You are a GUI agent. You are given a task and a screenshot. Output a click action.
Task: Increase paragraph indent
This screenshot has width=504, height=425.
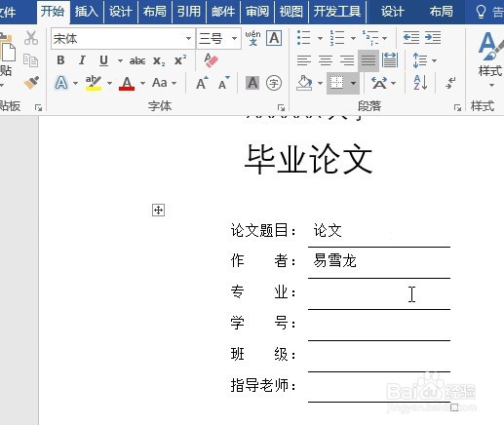point(433,38)
